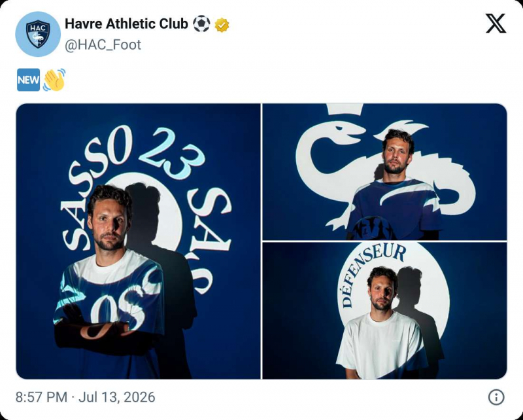The image size is (523, 420).
Task: Open the Havre Athletic Club display name
Action: coord(126,24)
